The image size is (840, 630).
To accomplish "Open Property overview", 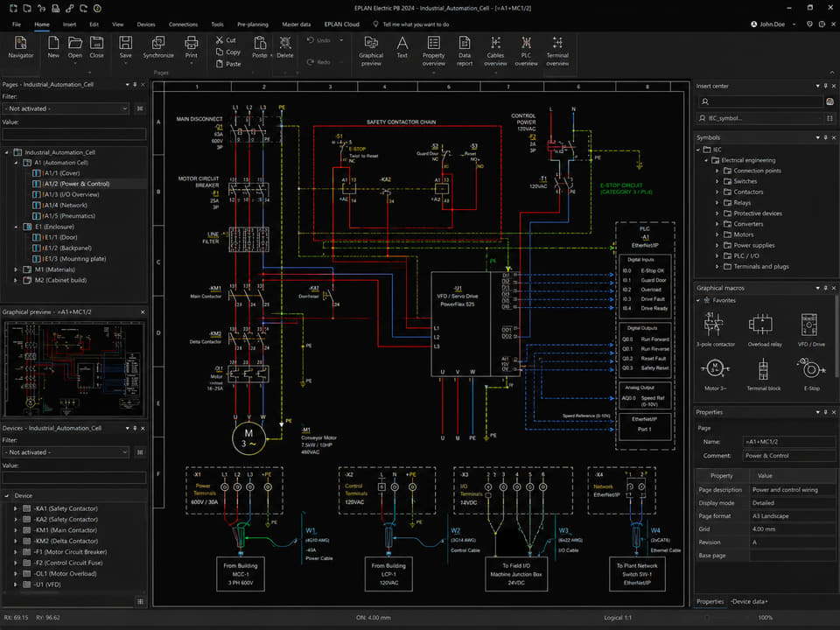I will click(433, 51).
